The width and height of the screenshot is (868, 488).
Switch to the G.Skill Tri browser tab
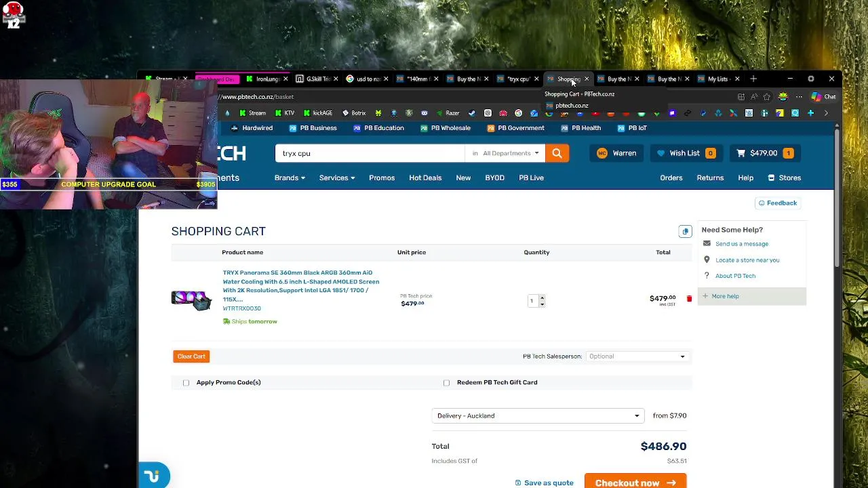317,79
